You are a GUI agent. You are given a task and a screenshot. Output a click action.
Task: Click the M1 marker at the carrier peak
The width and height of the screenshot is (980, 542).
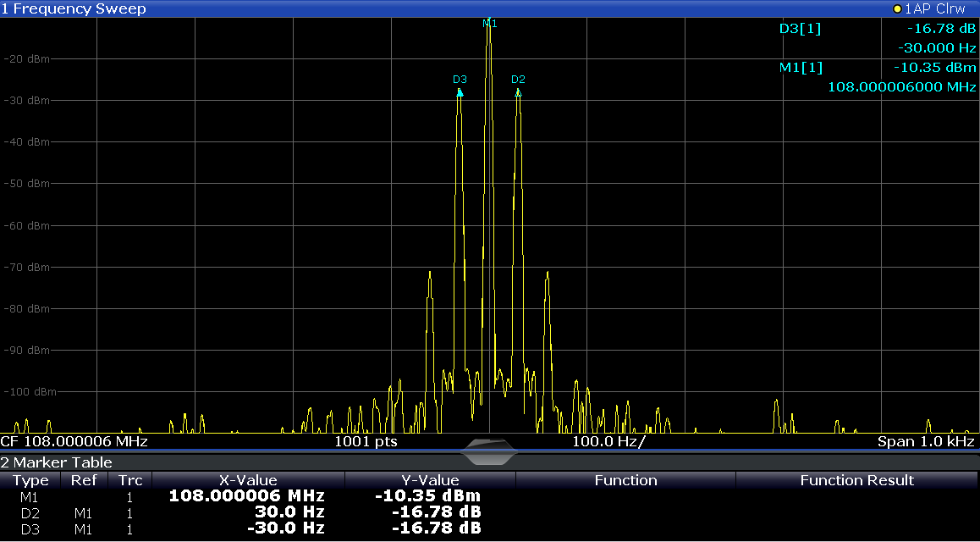(x=489, y=24)
